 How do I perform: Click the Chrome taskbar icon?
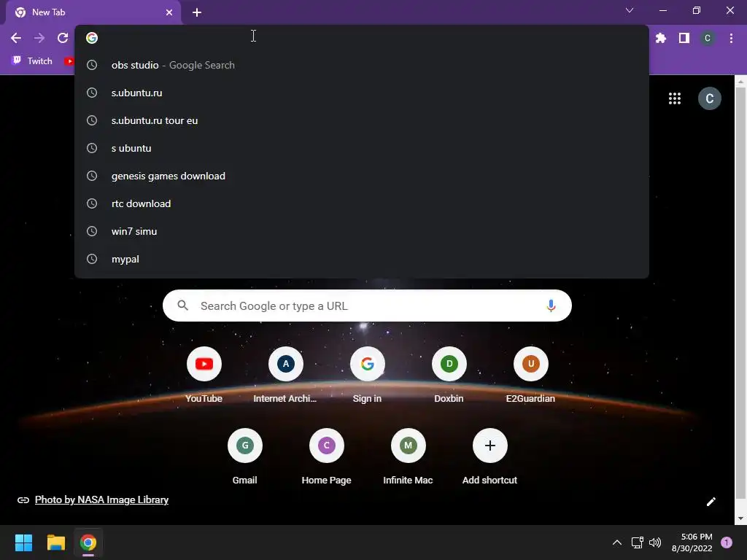[88, 542]
